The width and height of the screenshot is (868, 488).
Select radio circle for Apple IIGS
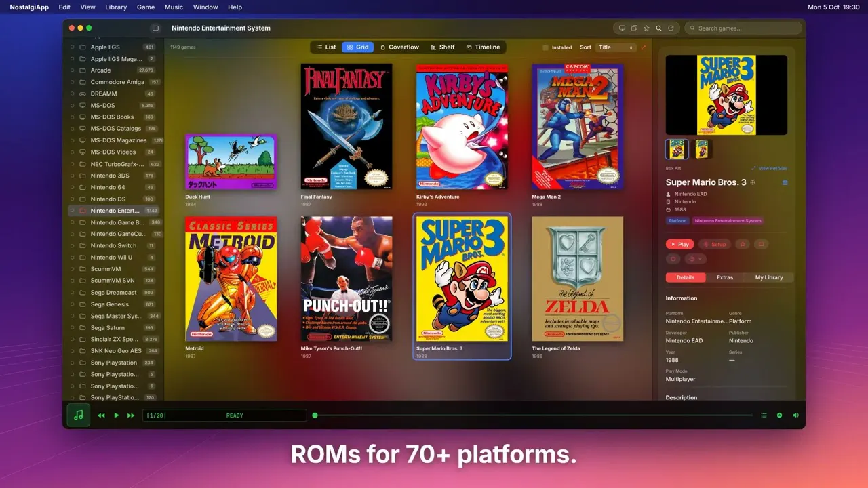pyautogui.click(x=72, y=47)
